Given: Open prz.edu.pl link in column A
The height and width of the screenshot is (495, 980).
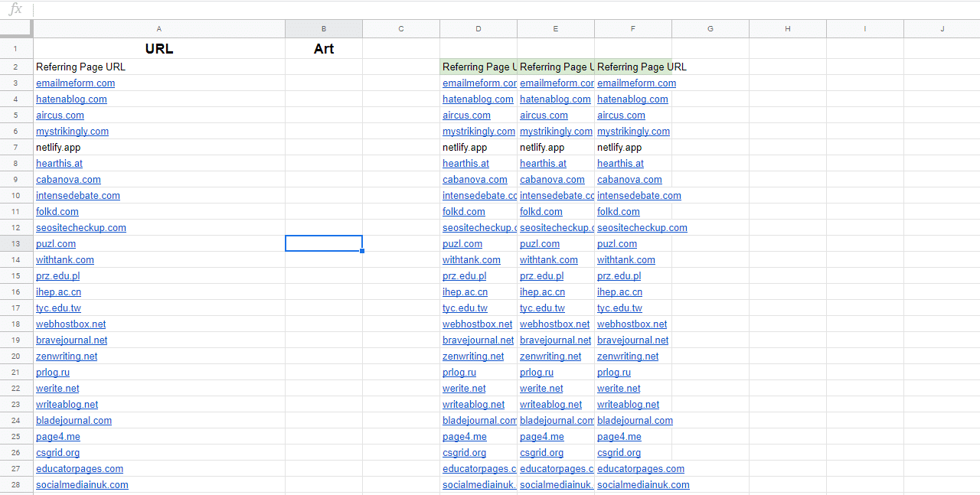Looking at the screenshot, I should [x=57, y=275].
